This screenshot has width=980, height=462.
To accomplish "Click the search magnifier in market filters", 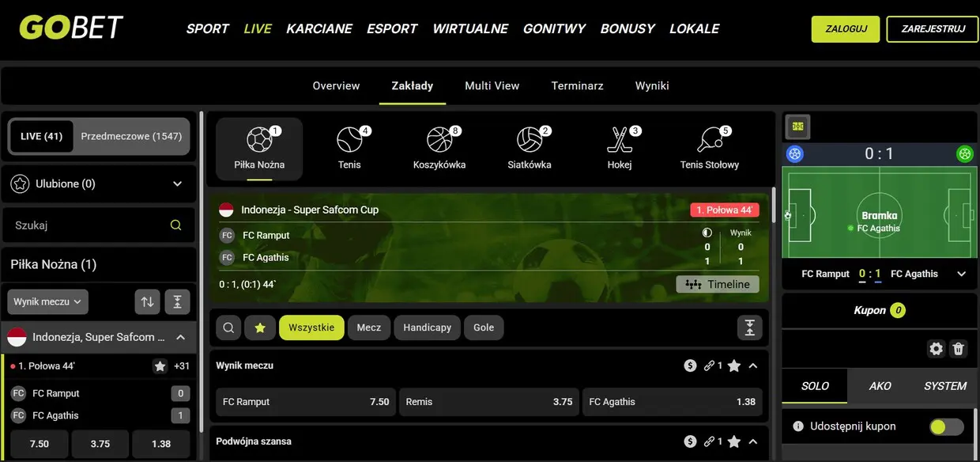I will [228, 328].
